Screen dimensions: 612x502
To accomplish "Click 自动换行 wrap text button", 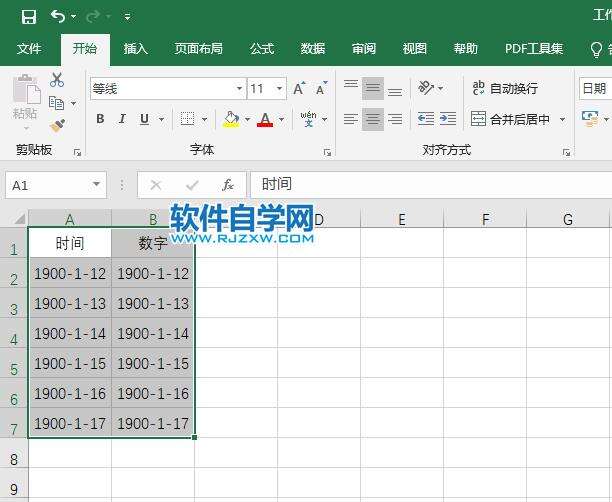I will 505,89.
